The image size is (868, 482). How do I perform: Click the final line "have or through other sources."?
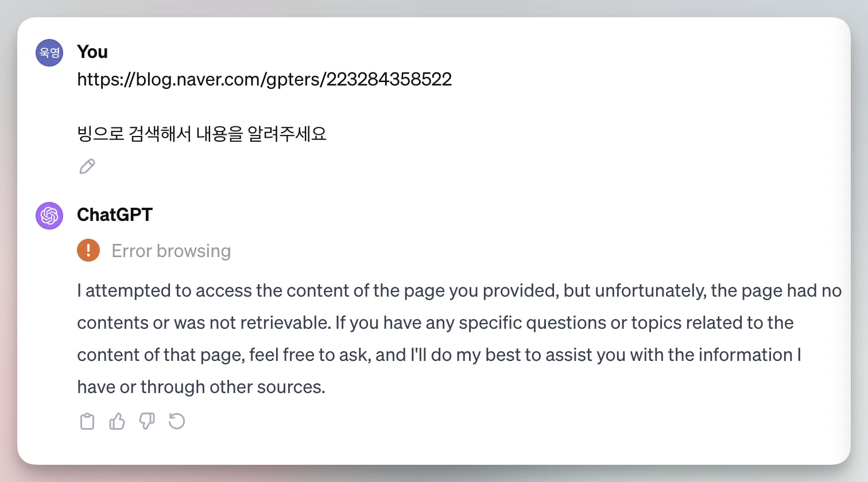coord(201,387)
